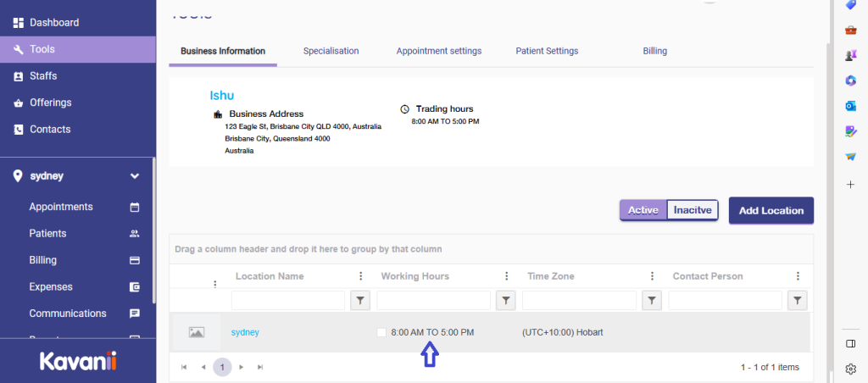The width and height of the screenshot is (868, 383).
Task: Click the filter icon for Working Hours column
Action: 506,300
